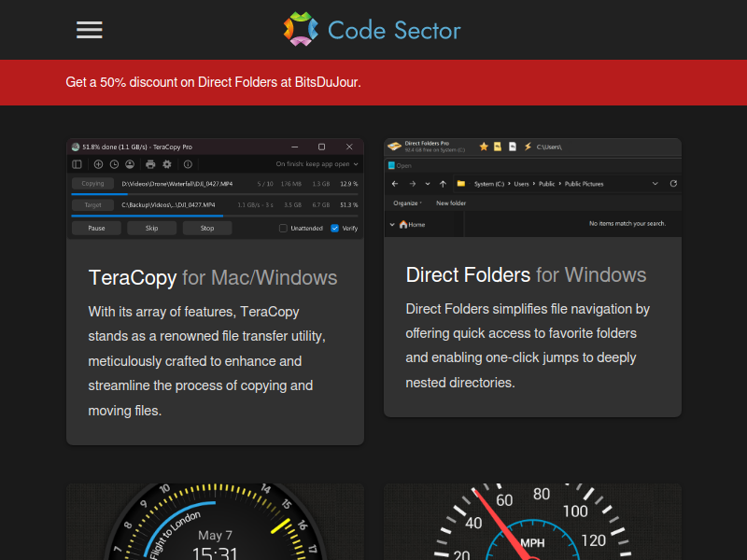Click the printer icon in TeraCopy toolbar
This screenshot has height=560, width=747.
pos(150,164)
